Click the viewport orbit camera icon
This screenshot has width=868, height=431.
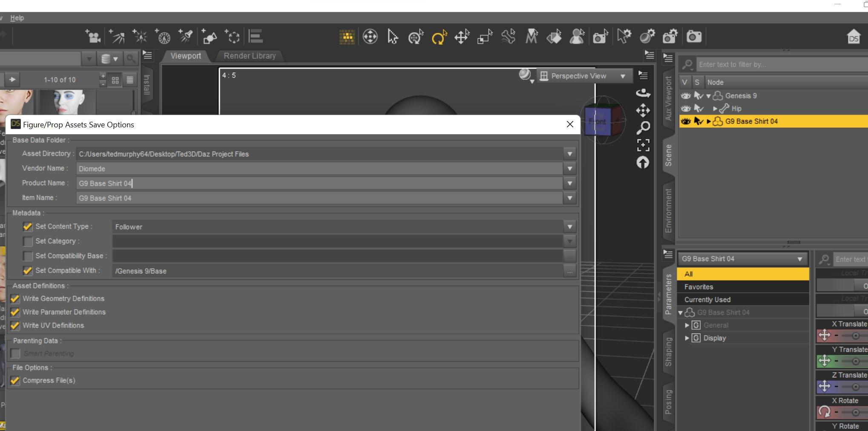[643, 93]
